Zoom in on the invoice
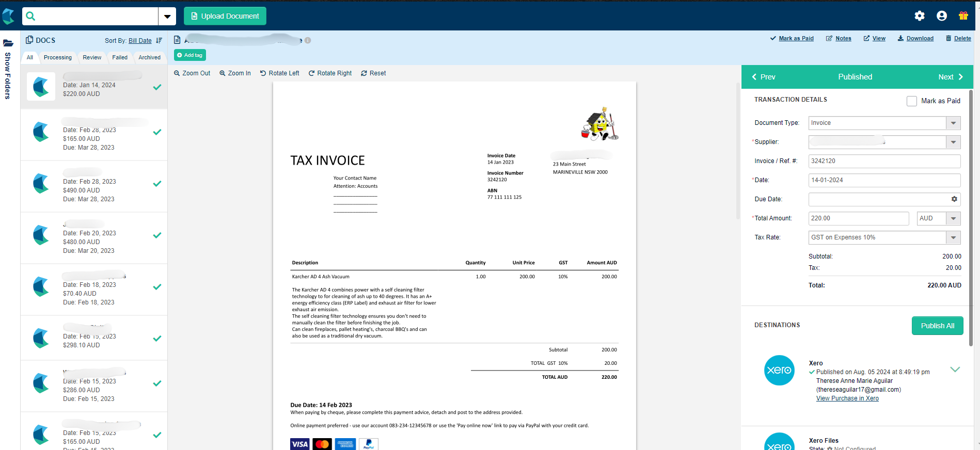The image size is (980, 450). [235, 73]
